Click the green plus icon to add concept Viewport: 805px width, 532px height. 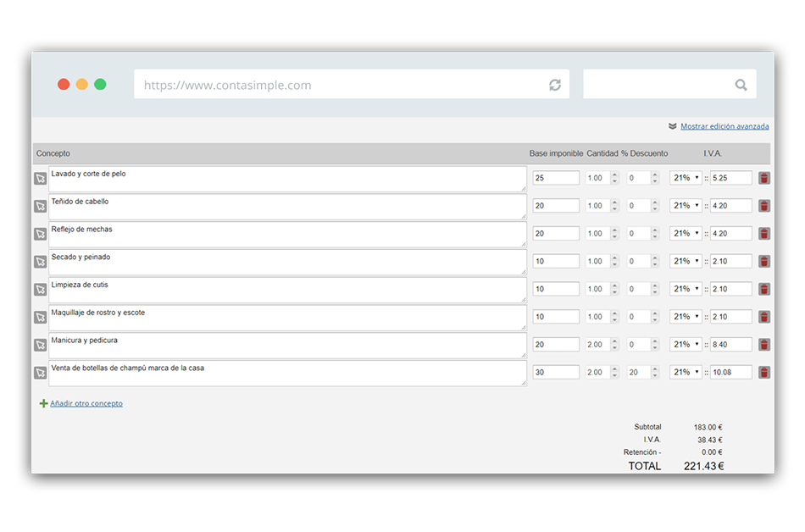click(43, 403)
